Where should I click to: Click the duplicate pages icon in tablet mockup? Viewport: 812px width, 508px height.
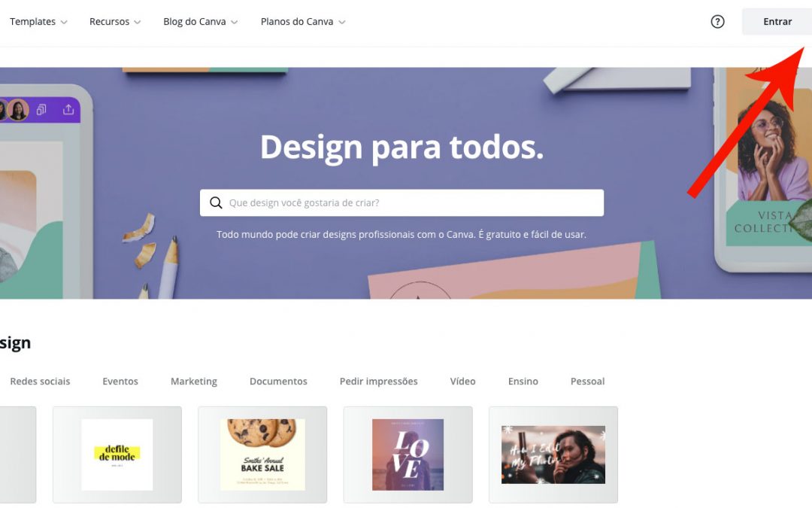click(41, 110)
